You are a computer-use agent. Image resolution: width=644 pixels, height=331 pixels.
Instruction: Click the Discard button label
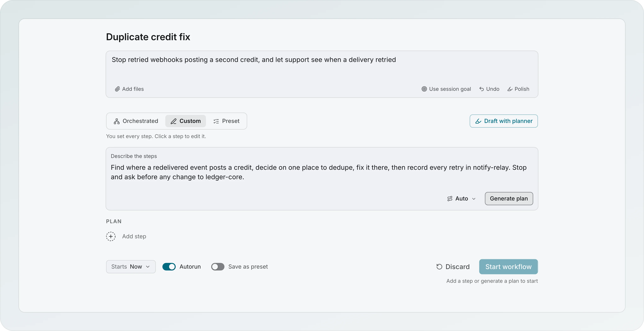coord(457,267)
